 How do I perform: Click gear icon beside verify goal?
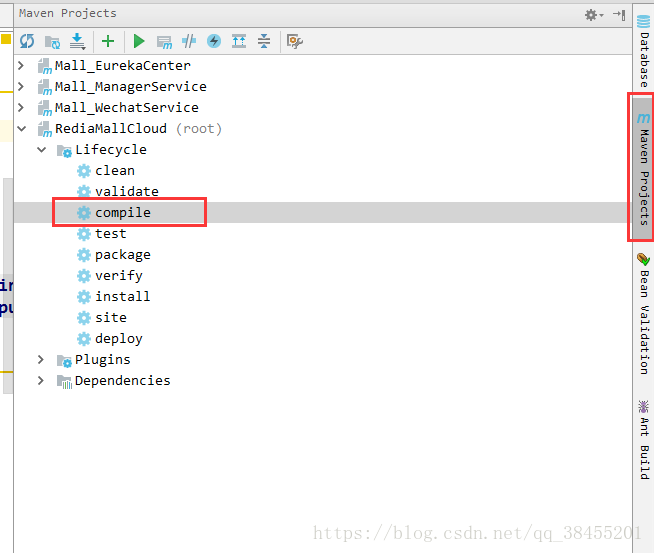point(84,276)
